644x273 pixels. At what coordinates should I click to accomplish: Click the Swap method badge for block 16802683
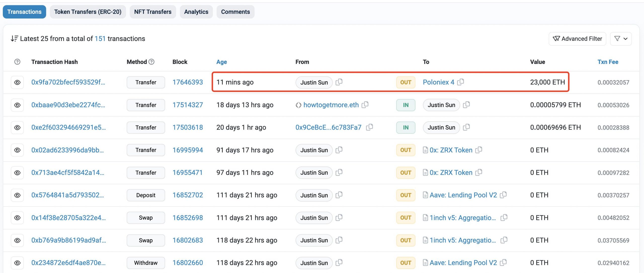coord(146,240)
